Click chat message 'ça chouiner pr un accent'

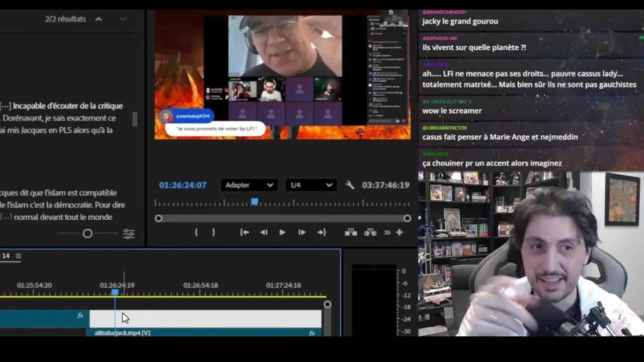(x=492, y=163)
